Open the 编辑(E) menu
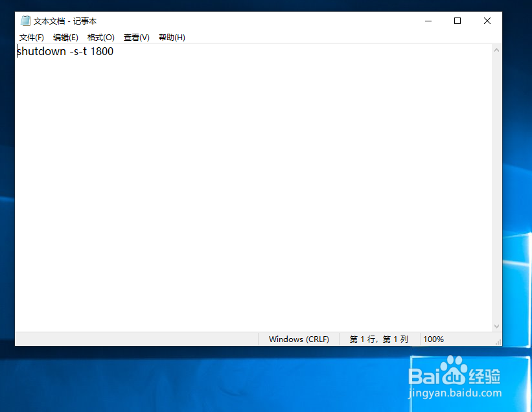This screenshot has height=412, width=532. [65, 37]
